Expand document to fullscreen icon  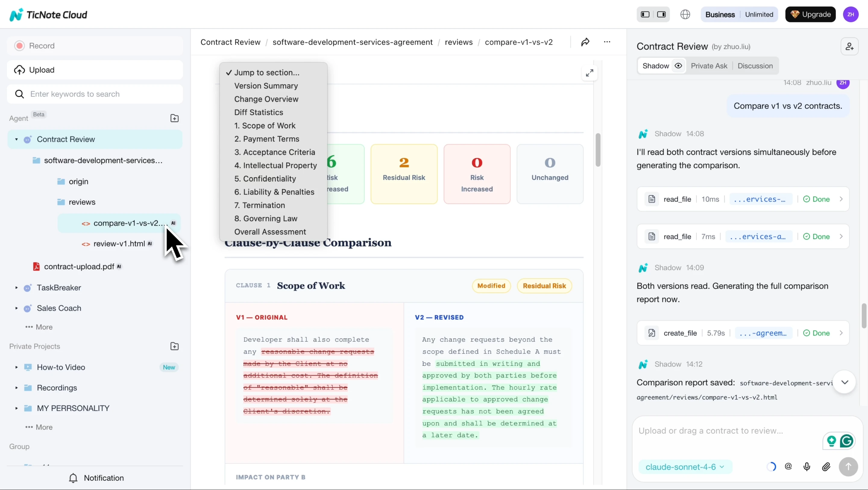click(589, 73)
